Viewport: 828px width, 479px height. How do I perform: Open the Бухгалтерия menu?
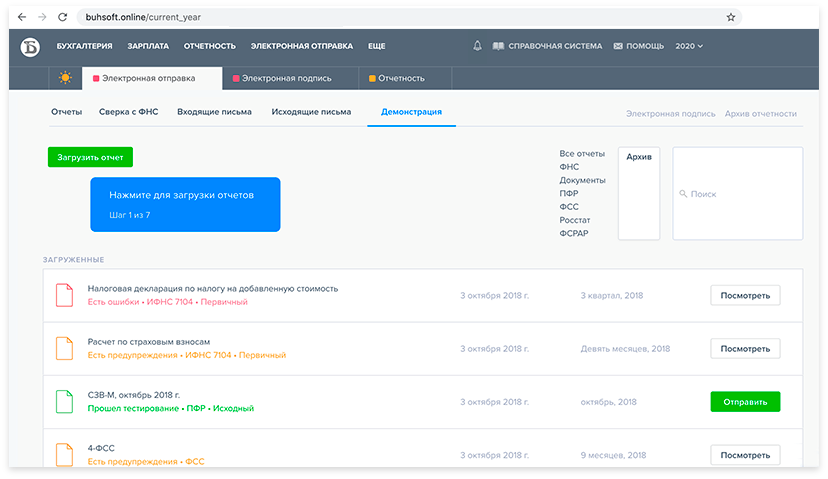click(x=84, y=46)
